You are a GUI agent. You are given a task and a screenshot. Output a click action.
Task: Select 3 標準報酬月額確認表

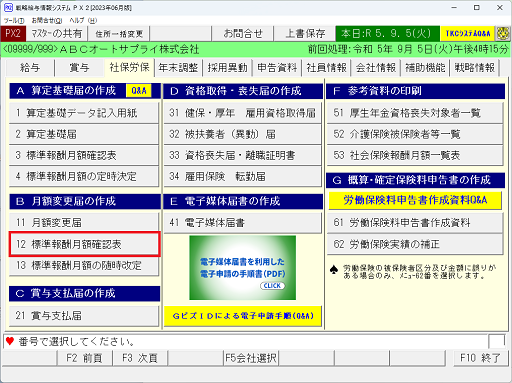point(84,155)
